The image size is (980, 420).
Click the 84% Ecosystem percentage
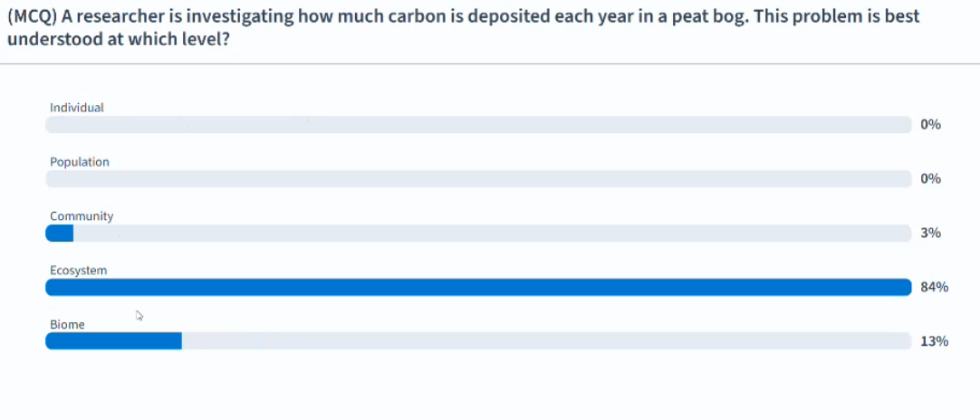934,288
